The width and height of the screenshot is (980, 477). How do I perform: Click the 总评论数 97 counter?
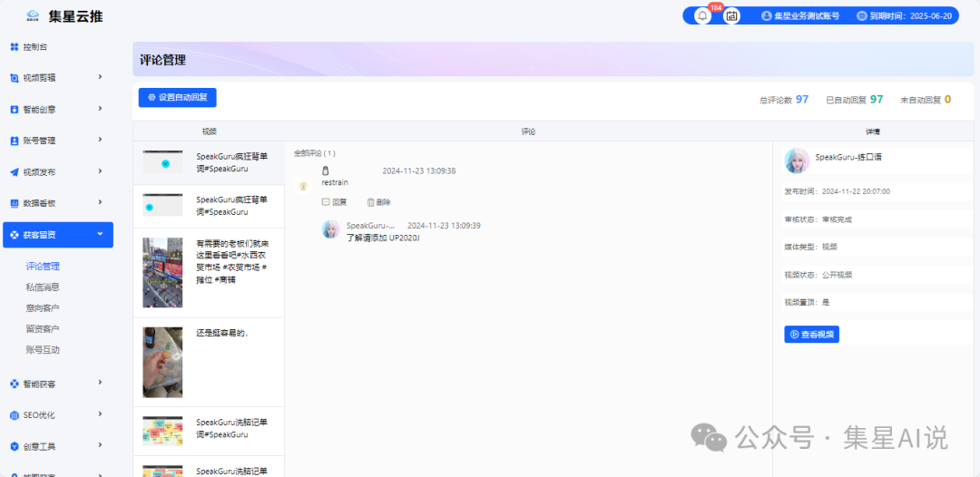(x=784, y=99)
